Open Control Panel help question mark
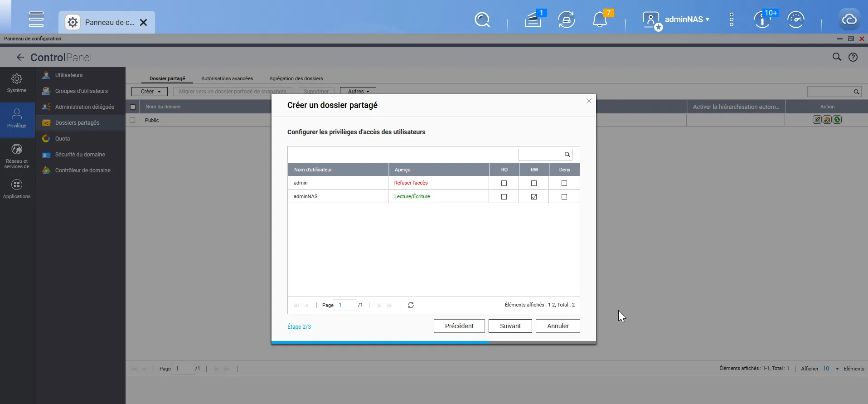868x404 pixels. (x=853, y=57)
